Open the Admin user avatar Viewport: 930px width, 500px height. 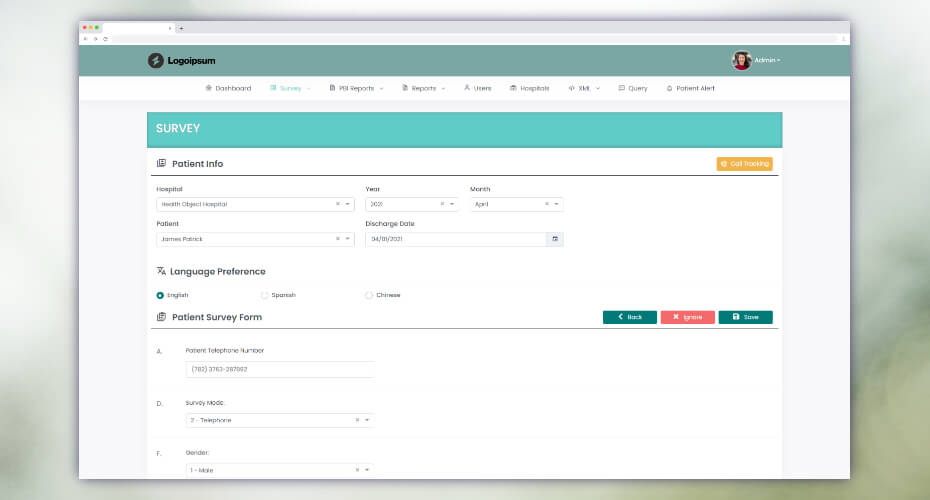tap(741, 60)
